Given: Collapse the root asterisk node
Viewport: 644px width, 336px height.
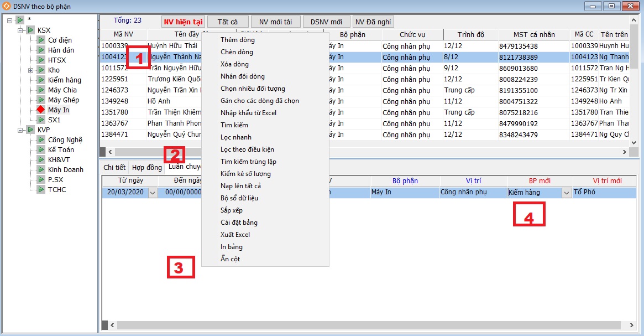Looking at the screenshot, I should tap(10, 20).
